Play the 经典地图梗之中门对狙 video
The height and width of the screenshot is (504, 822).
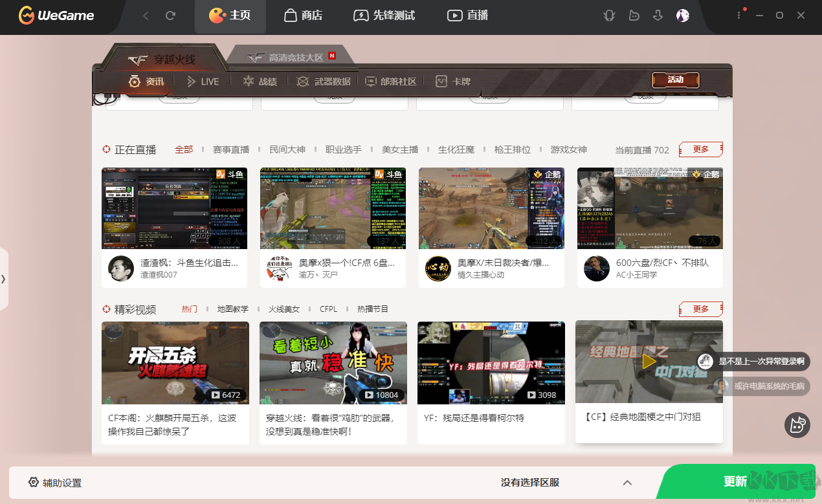tap(649, 362)
